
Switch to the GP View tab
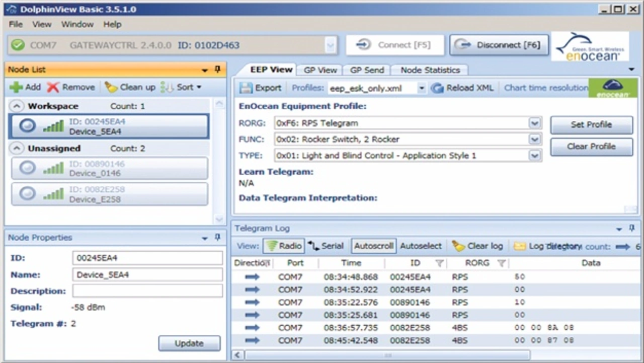tap(320, 70)
